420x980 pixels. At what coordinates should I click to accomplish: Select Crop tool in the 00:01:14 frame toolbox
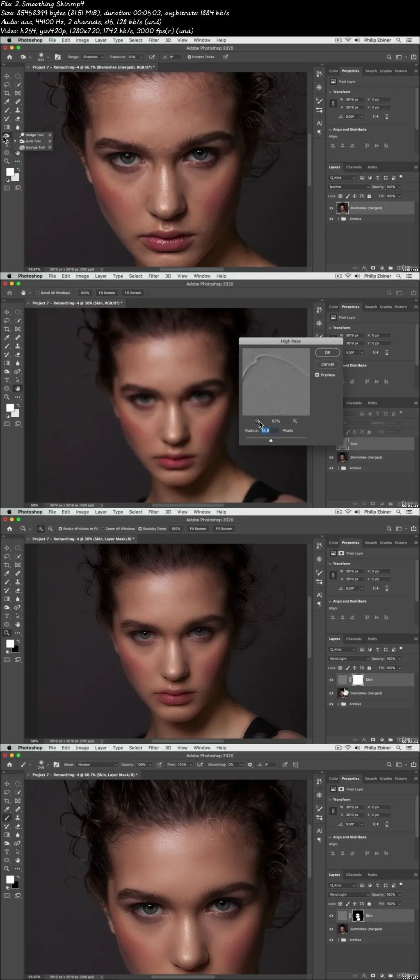[x=7, y=93]
